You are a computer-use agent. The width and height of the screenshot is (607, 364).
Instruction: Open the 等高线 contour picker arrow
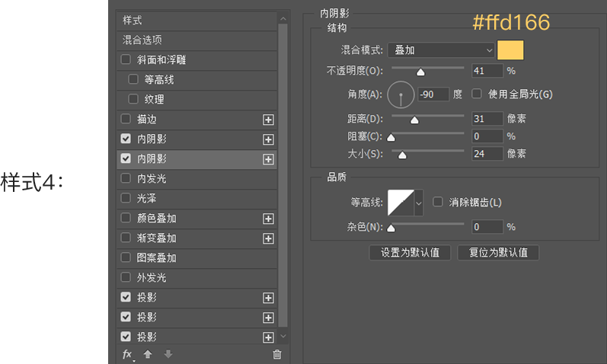pos(419,203)
